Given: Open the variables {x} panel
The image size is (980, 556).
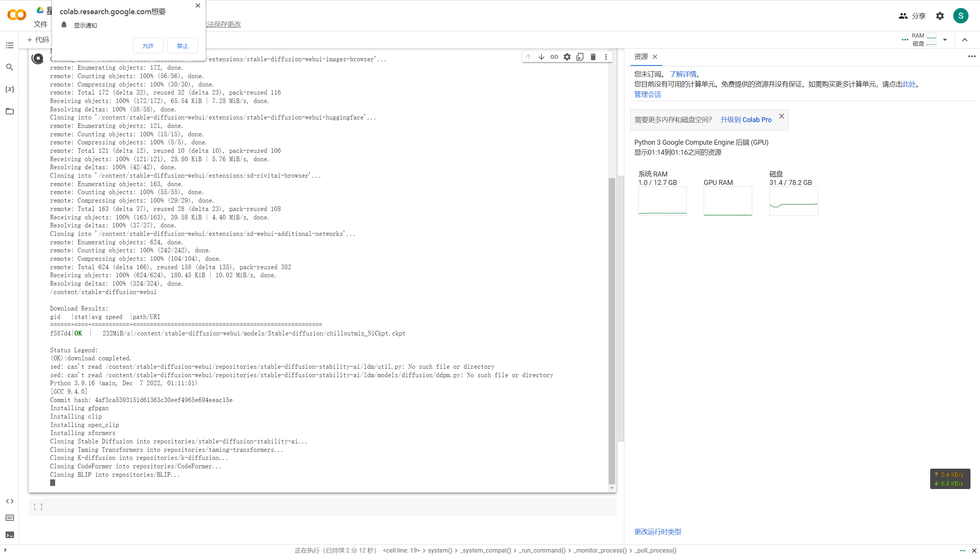Looking at the screenshot, I should coord(10,89).
